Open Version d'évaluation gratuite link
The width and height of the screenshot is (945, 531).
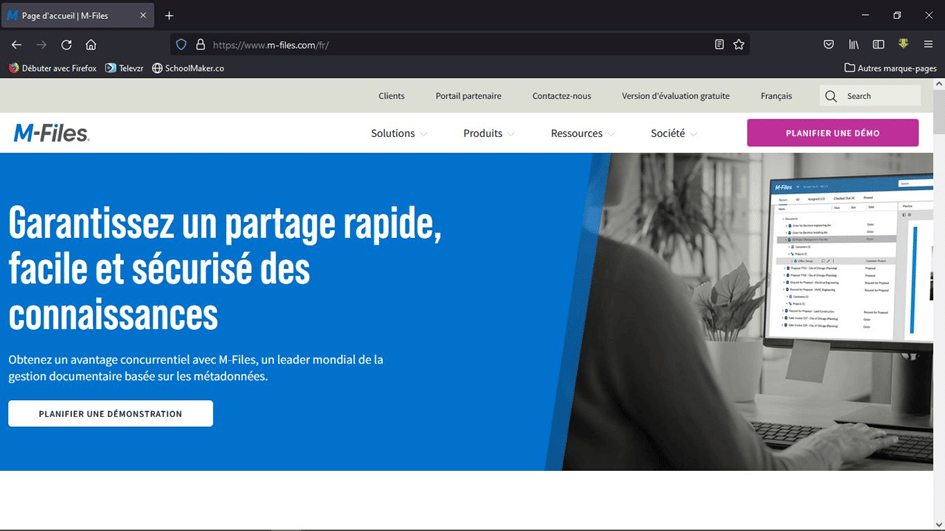(x=676, y=96)
